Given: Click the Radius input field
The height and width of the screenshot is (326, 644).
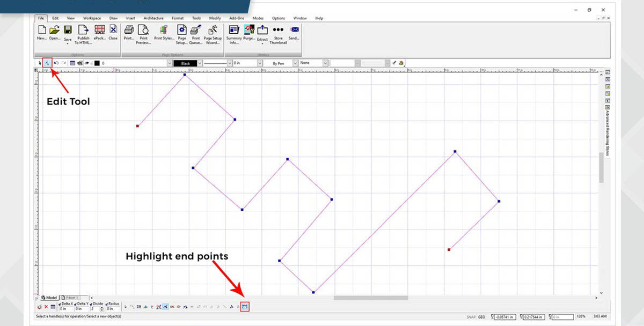Looking at the screenshot, I should click(113, 309).
